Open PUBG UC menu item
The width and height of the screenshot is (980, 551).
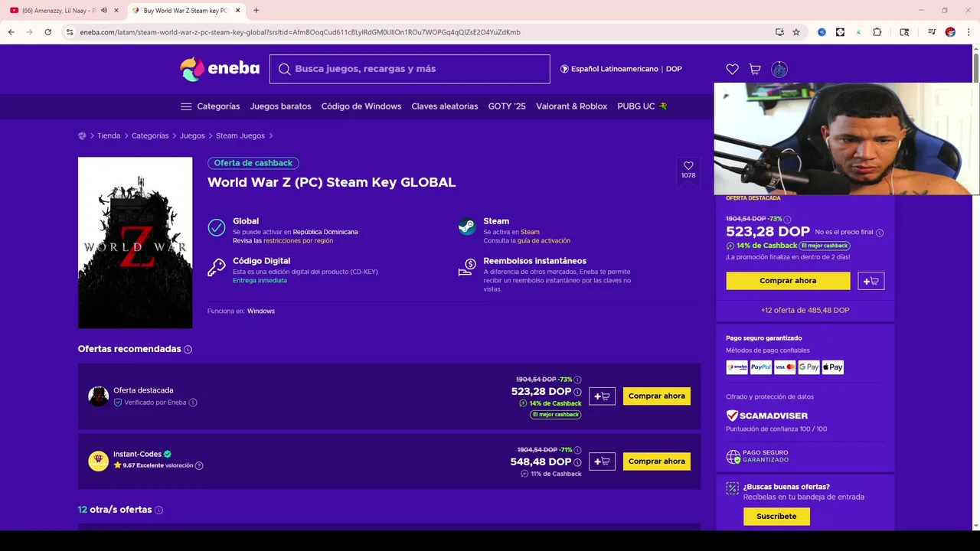pyautogui.click(x=642, y=106)
